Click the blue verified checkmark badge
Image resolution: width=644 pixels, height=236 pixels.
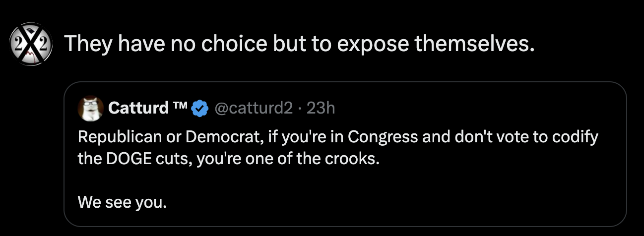[199, 108]
